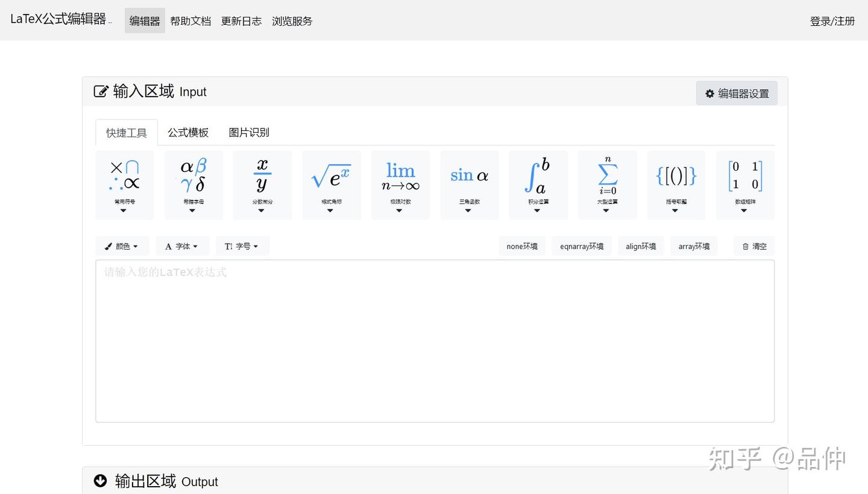
Task: Insert a limit with the 极限对数 tool
Action: (400, 178)
